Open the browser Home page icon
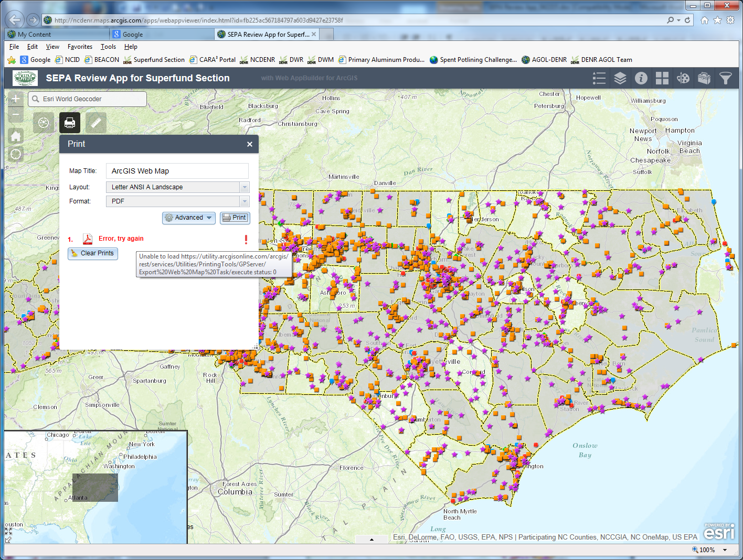 click(x=705, y=20)
